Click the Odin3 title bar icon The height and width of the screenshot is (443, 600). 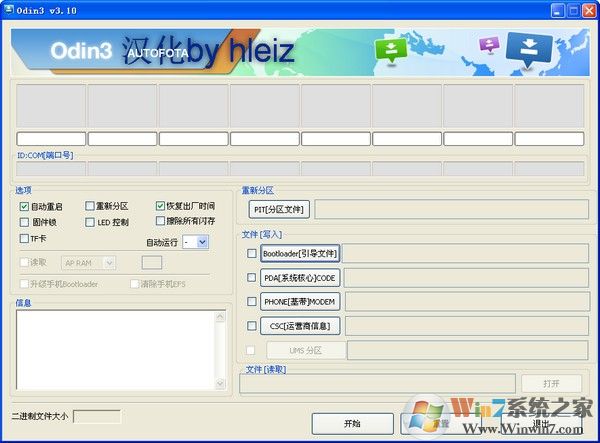pos(8,9)
